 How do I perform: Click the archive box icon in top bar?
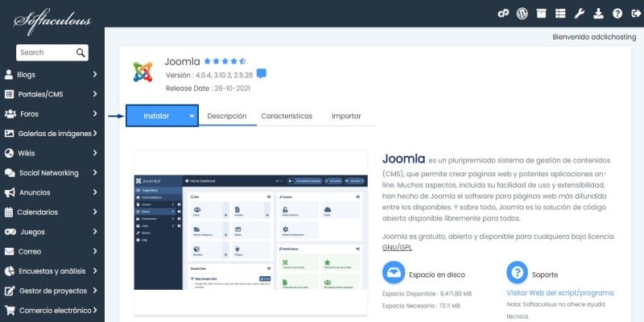coord(541,14)
